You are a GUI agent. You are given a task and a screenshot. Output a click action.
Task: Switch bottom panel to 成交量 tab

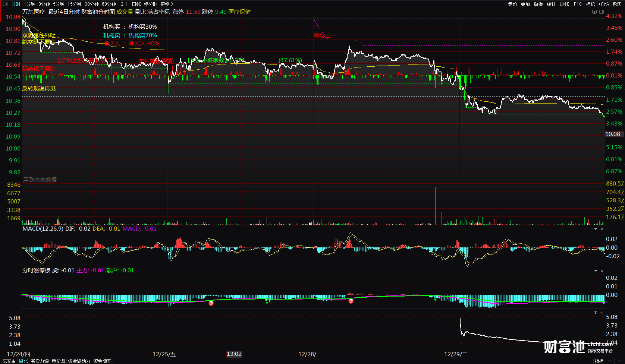click(9, 361)
